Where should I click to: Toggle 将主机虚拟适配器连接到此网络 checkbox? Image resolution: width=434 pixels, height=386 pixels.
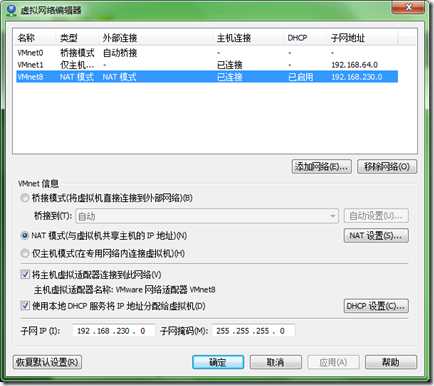tap(25, 275)
